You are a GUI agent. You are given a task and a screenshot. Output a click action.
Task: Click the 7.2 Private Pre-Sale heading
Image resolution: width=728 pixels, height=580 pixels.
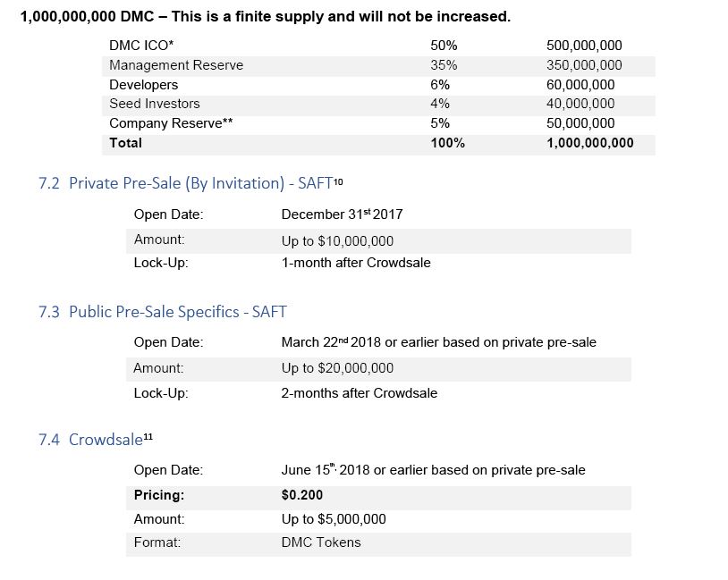(190, 183)
